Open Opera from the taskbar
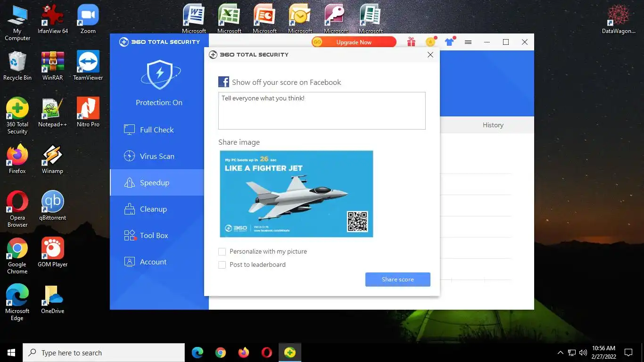 click(x=267, y=353)
